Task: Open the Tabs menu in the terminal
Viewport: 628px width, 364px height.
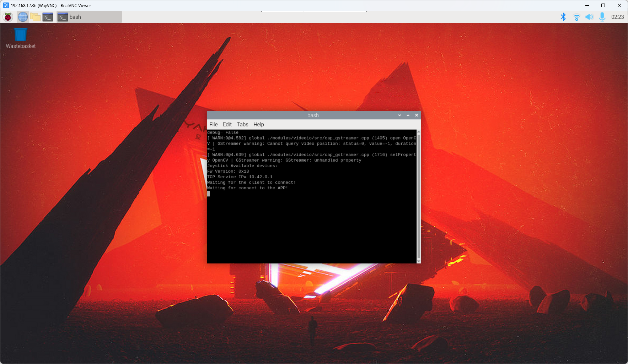Action: [242, 124]
